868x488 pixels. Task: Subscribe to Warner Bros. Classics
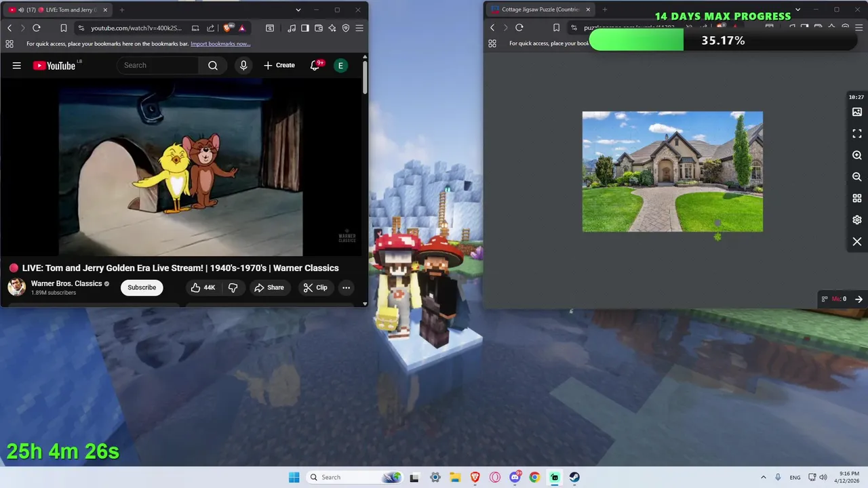(142, 287)
